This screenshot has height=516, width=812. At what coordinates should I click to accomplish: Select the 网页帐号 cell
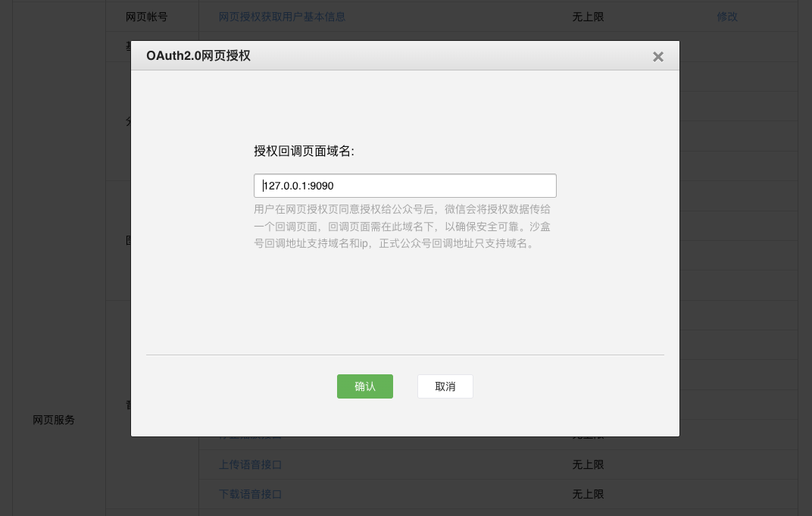146,17
